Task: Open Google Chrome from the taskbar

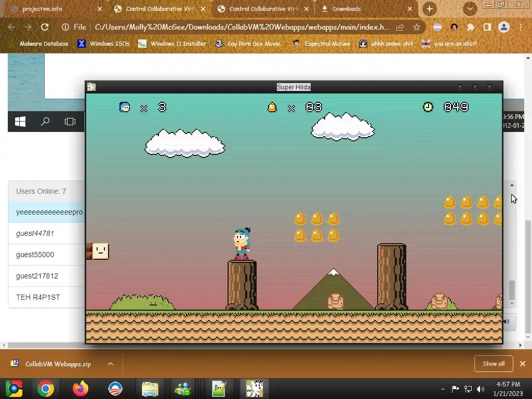Action: [46, 389]
